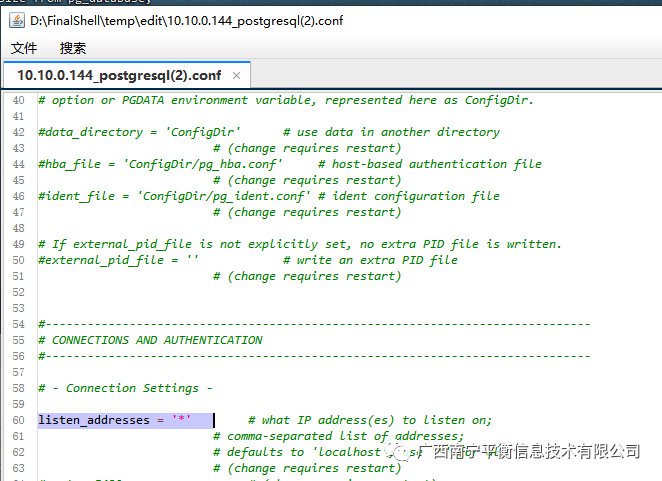Click '# use data in another directory' comment
This screenshot has width=662, height=481.
pos(391,132)
